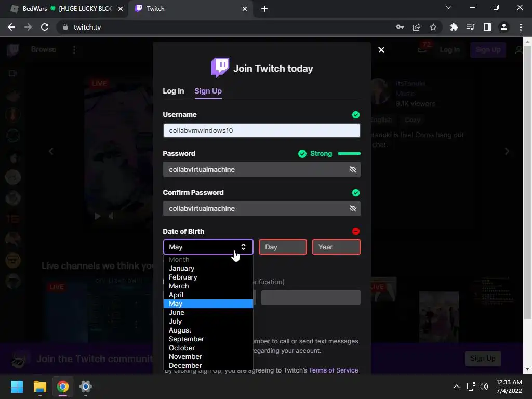Click the Sign Up button in Twitch header

click(488, 50)
